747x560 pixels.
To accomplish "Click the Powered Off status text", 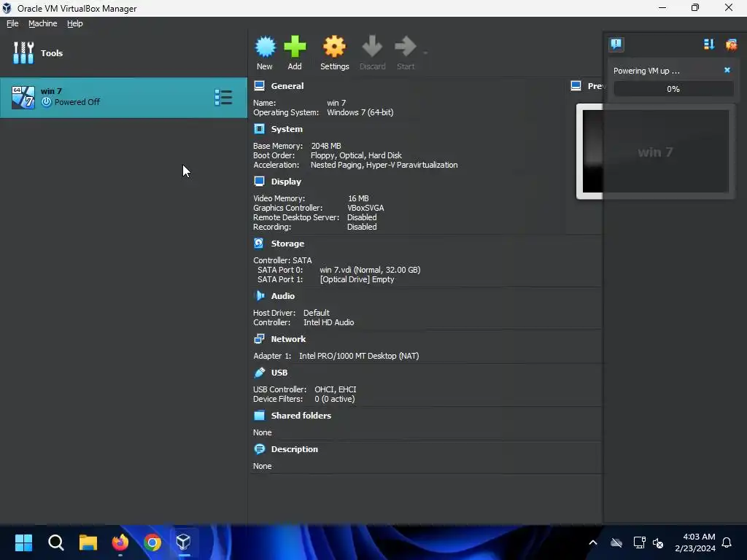I will 77,102.
